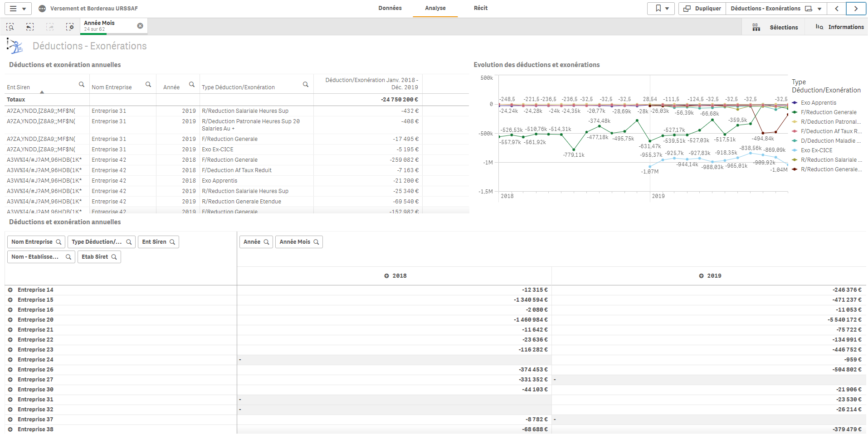Clear all selections icon
The height and width of the screenshot is (434, 868).
coord(70,27)
